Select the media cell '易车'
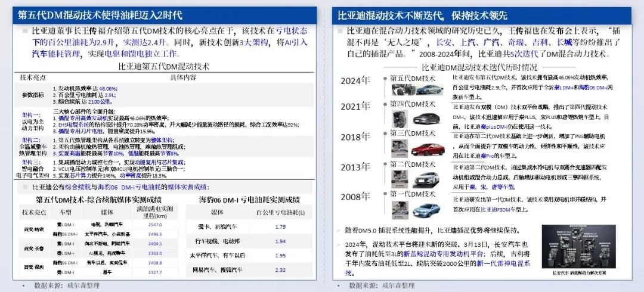This screenshot has height=292, width=644. coord(107,272)
